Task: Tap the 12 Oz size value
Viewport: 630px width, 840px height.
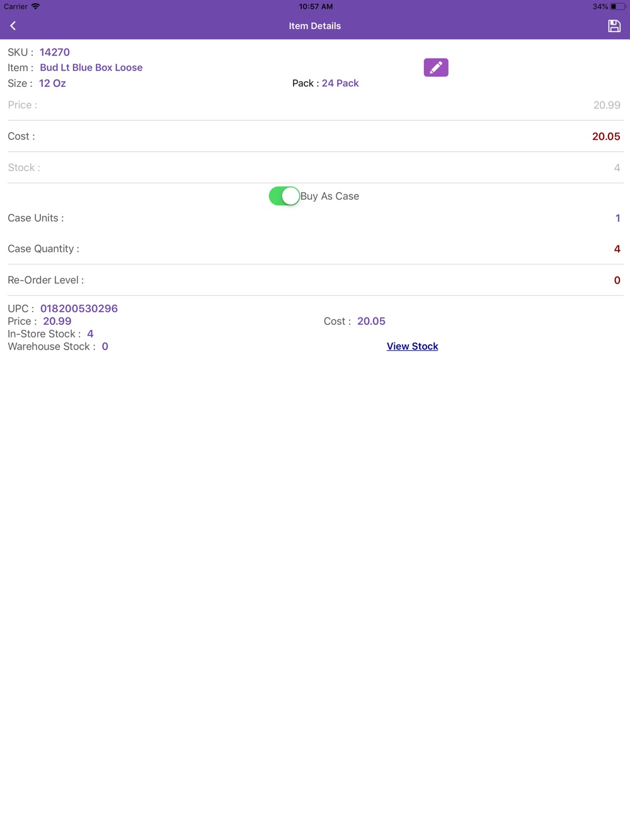Action: (52, 83)
